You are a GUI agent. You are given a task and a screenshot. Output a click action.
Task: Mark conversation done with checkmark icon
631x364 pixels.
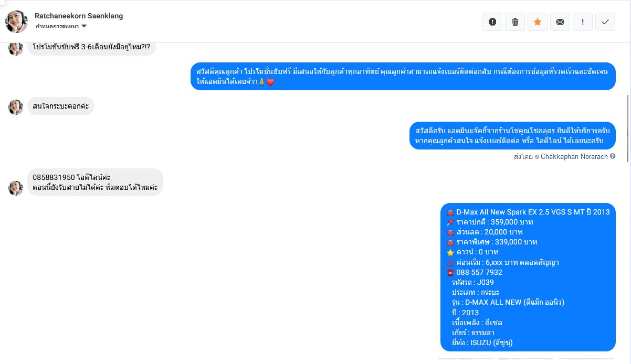pos(605,22)
